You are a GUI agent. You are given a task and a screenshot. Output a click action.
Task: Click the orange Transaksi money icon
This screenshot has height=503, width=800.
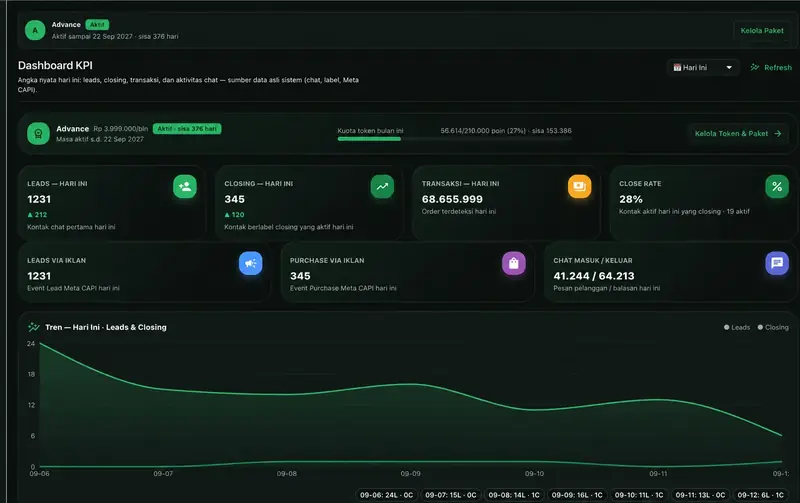pyautogui.click(x=580, y=187)
